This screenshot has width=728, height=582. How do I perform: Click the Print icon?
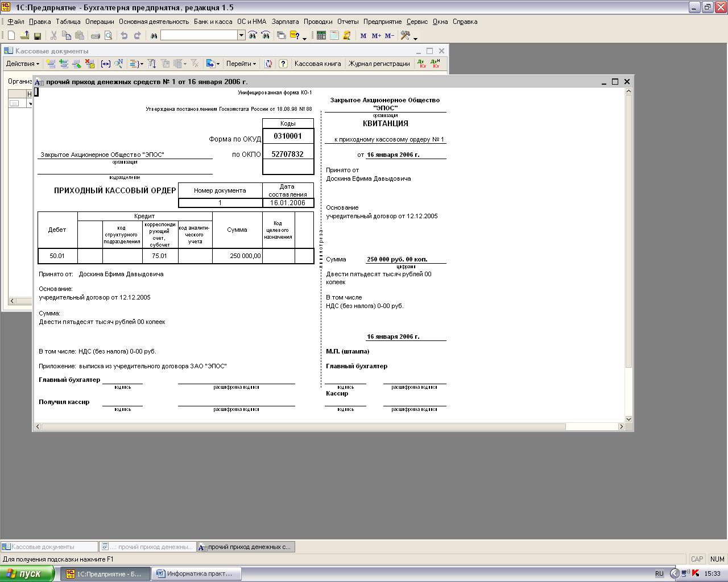tap(96, 35)
